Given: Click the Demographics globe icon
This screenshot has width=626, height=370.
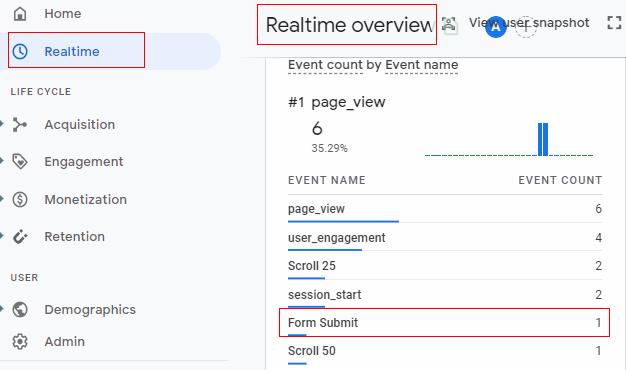Looking at the screenshot, I should 20,309.
